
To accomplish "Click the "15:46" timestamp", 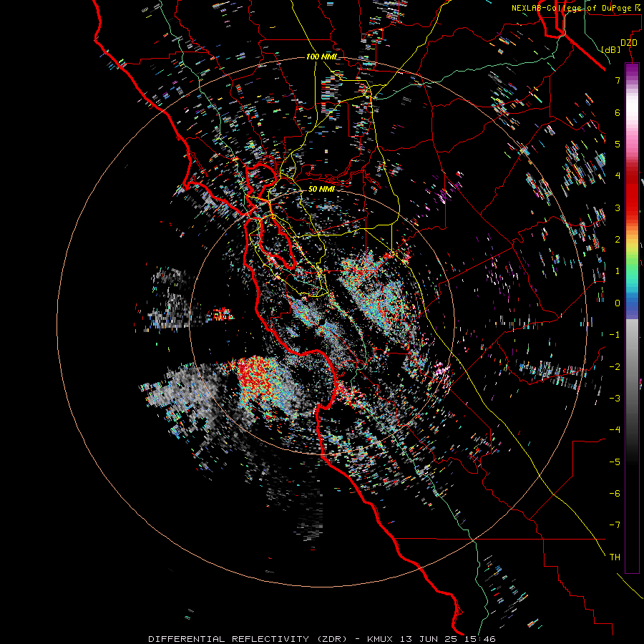I will tap(480, 639).
